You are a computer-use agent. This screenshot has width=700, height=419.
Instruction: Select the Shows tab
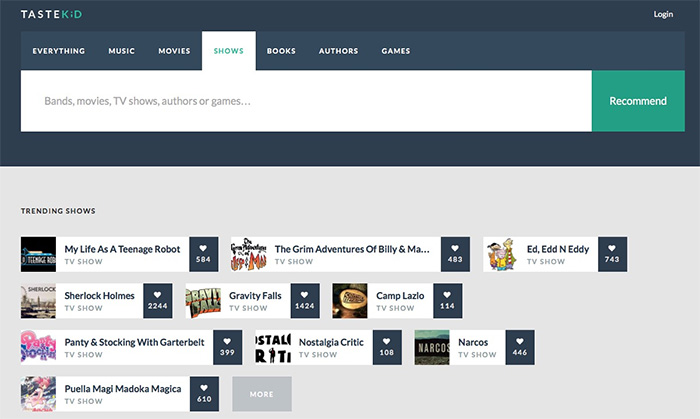click(229, 51)
